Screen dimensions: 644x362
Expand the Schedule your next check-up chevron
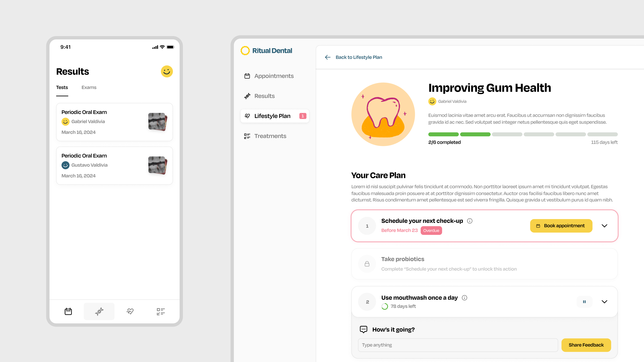(x=605, y=226)
